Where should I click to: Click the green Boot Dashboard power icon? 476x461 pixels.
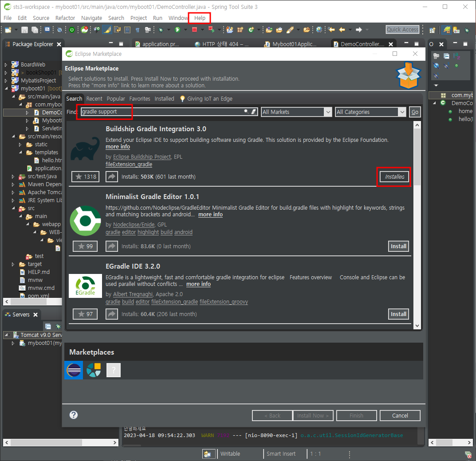pyautogui.click(x=72, y=30)
